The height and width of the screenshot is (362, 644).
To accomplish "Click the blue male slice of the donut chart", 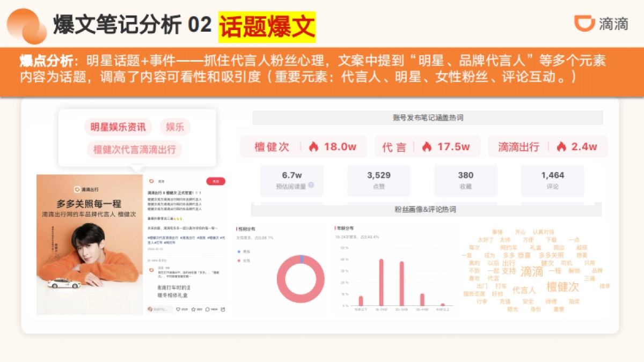I will (302, 258).
